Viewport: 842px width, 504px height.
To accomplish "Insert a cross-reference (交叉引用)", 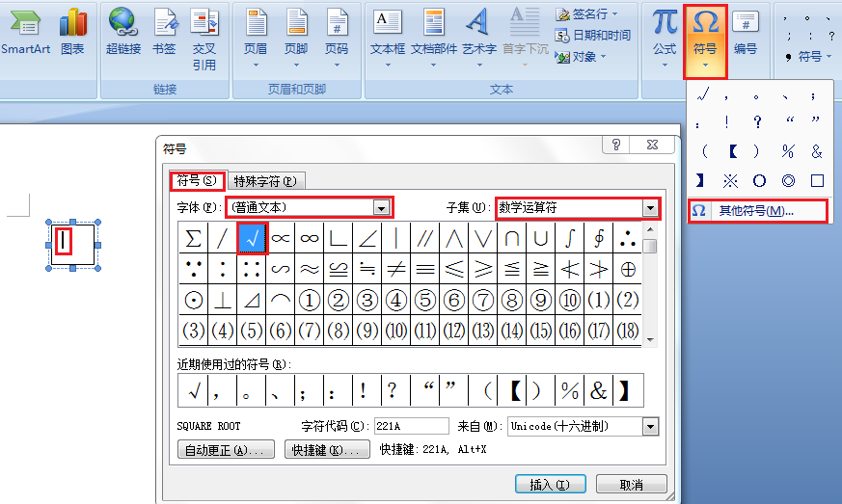I will (x=204, y=40).
